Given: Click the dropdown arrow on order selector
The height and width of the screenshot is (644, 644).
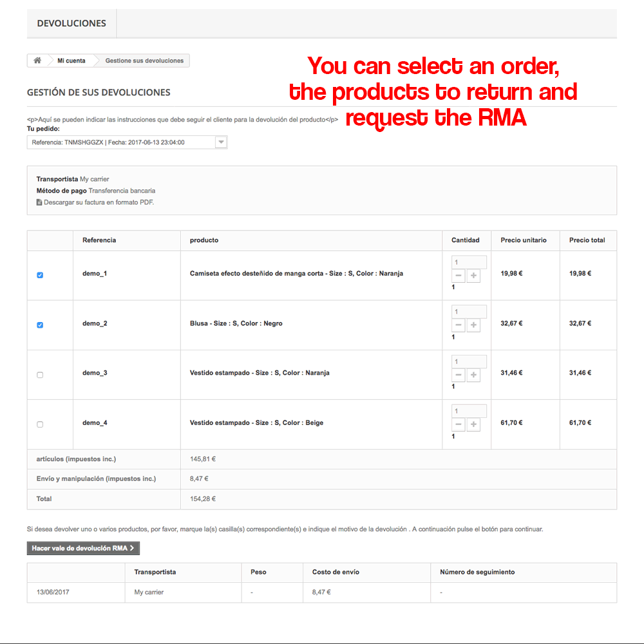Looking at the screenshot, I should pyautogui.click(x=221, y=142).
